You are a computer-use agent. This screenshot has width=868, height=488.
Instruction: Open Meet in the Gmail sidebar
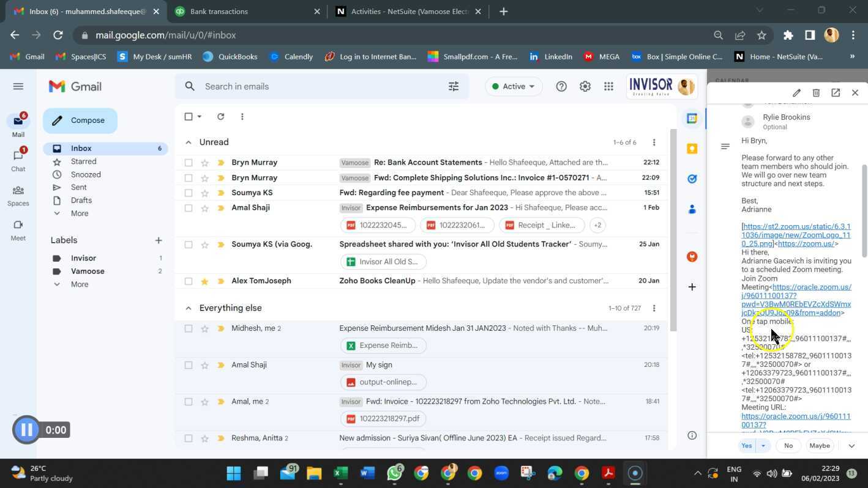[x=18, y=230]
